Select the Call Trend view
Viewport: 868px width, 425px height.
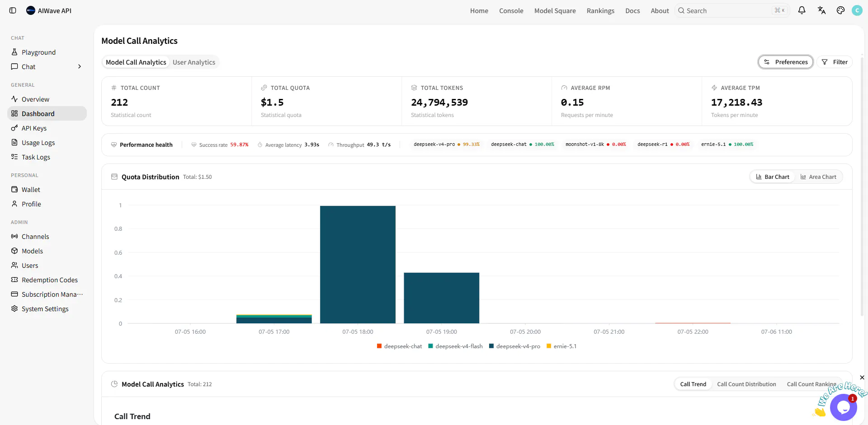tap(693, 384)
